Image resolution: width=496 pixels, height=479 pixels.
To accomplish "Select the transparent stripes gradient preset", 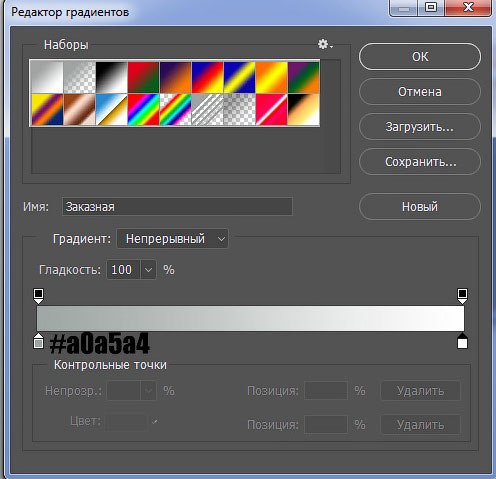I will pos(208,109).
